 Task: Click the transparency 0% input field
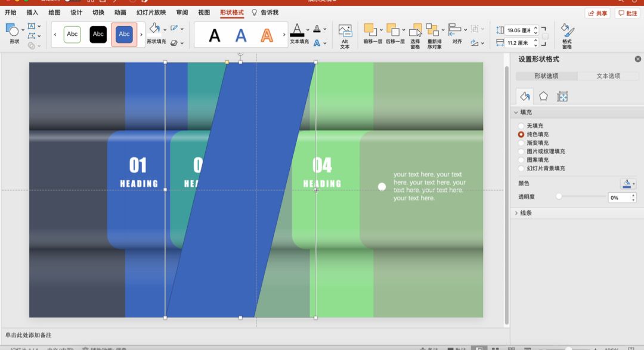tap(619, 197)
